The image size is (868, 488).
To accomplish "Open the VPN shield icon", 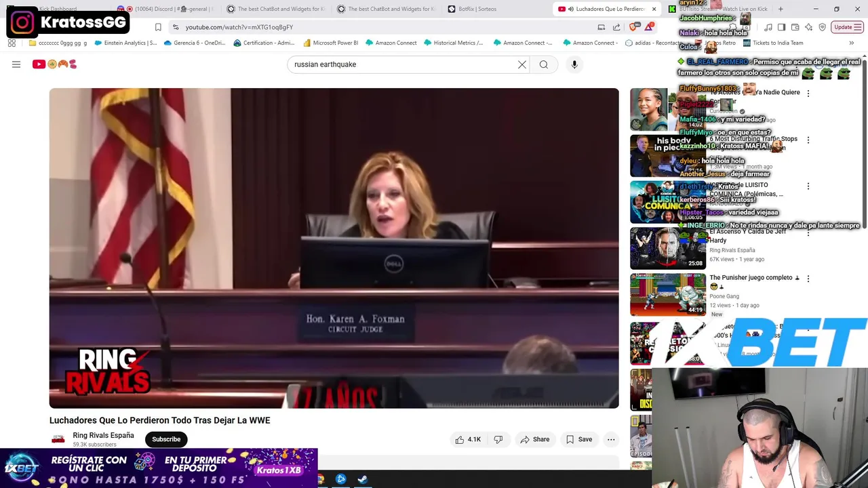I will click(823, 27).
